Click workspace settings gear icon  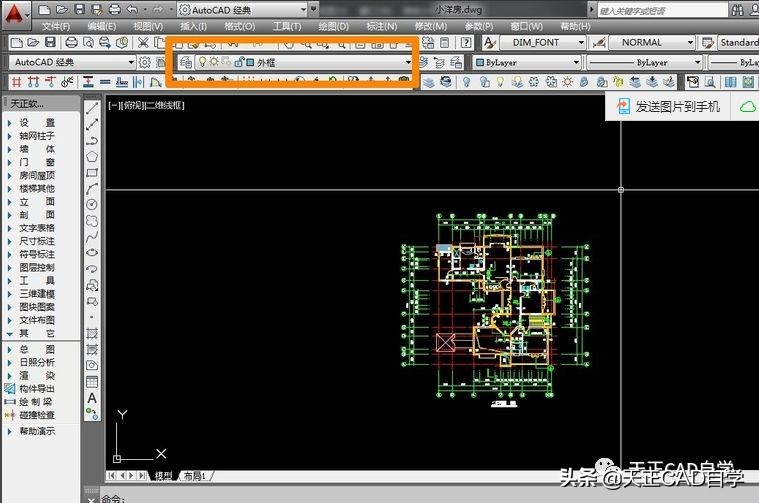[x=145, y=62]
